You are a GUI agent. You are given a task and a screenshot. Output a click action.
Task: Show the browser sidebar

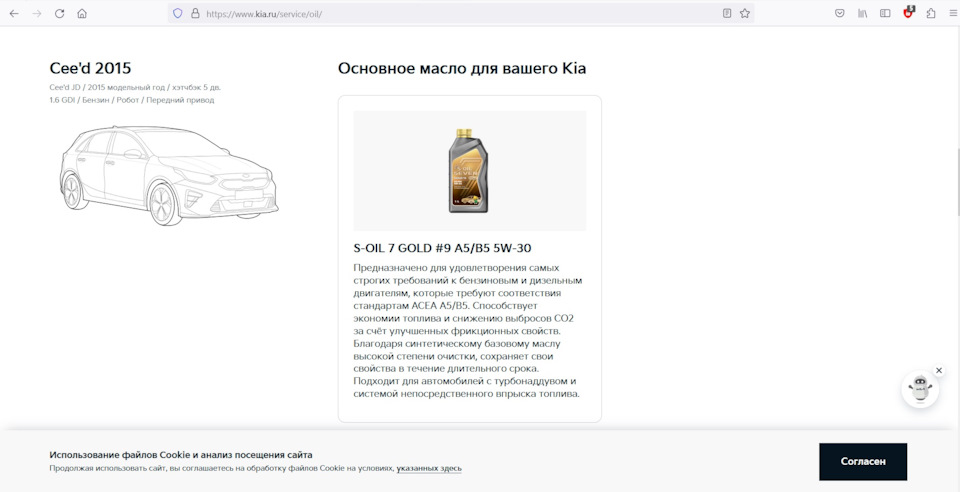tap(885, 13)
